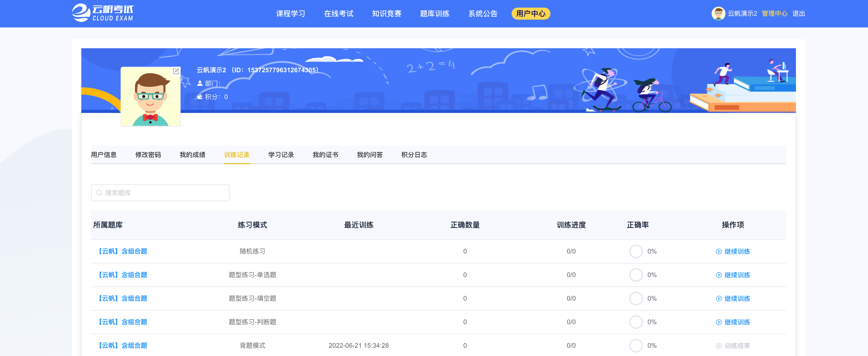Switch to the 我的成绩 tab
Viewport: 868px width, 356px height.
pyautogui.click(x=192, y=155)
